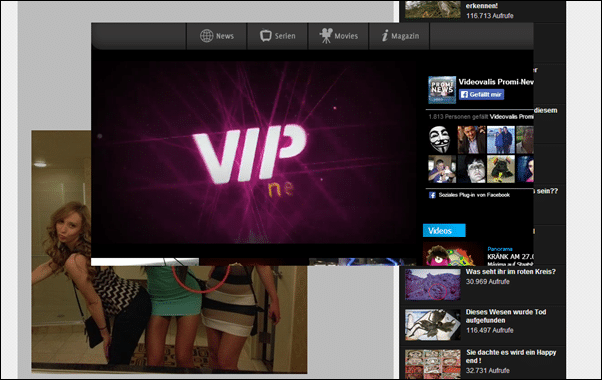Click the TV icon beside Serien
This screenshot has width=602, height=380.
pos(266,36)
